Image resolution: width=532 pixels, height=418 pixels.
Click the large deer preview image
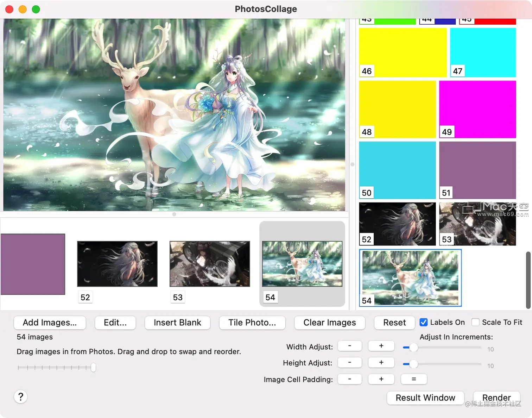(x=174, y=115)
